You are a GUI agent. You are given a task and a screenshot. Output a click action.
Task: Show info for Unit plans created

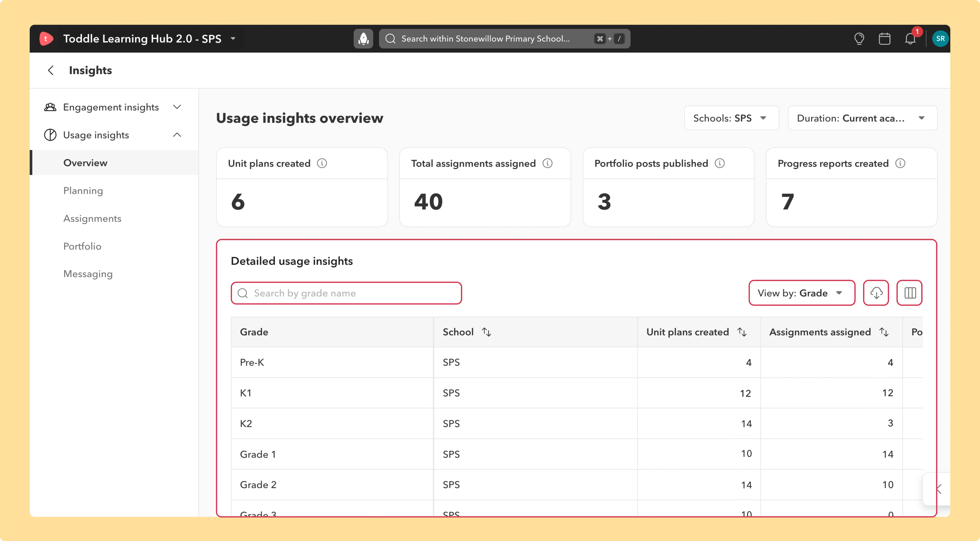point(322,163)
